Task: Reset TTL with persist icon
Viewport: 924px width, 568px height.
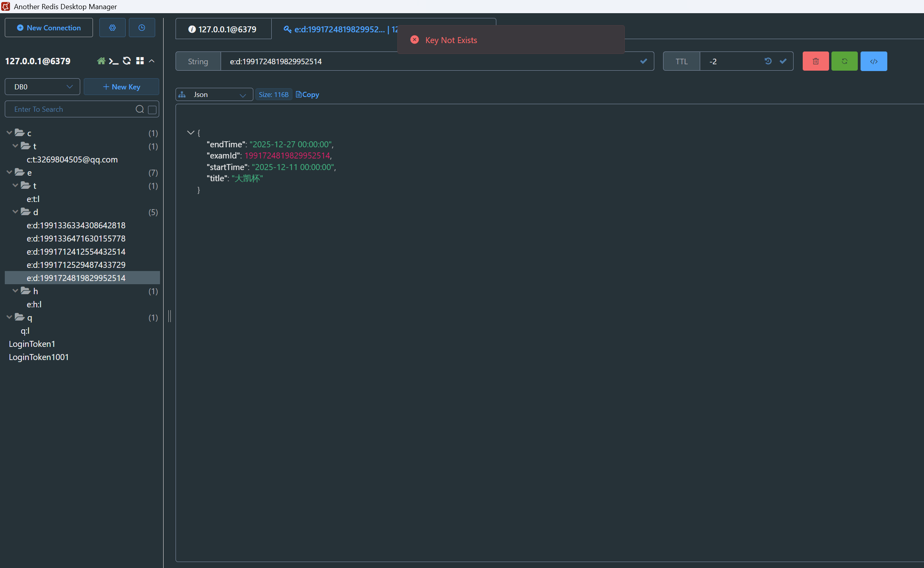Action: [768, 61]
